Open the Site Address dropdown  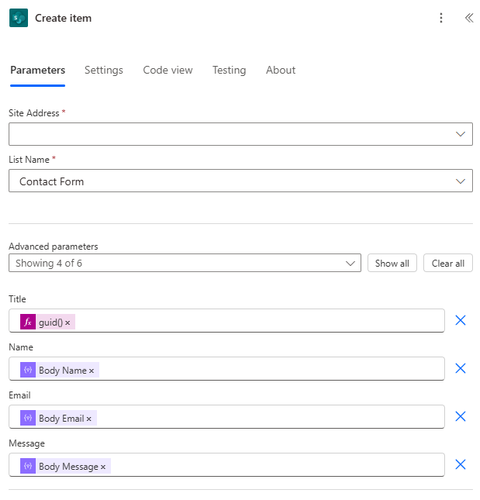tap(240, 134)
